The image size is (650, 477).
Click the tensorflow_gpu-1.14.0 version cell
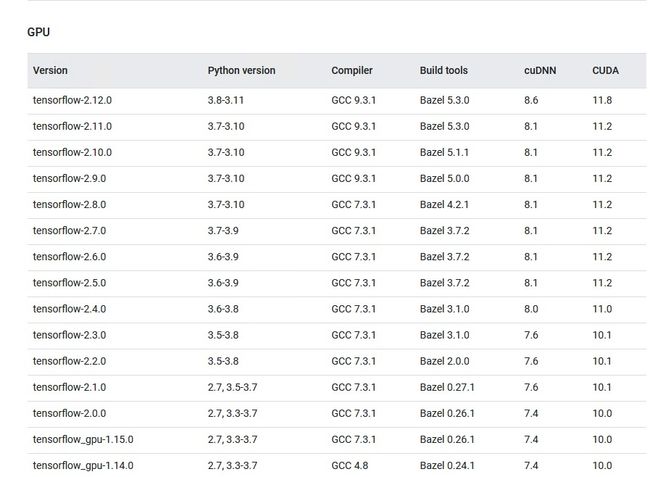[83, 466]
